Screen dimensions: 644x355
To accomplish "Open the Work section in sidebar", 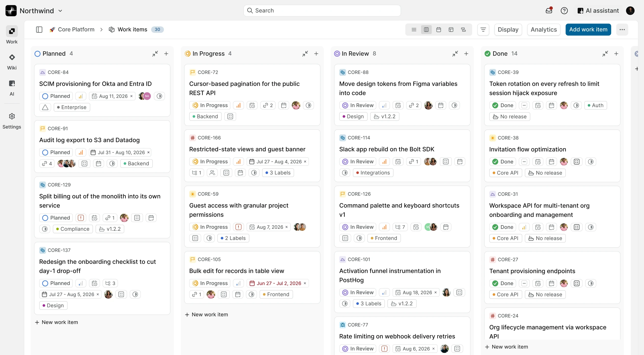I will [x=12, y=35].
